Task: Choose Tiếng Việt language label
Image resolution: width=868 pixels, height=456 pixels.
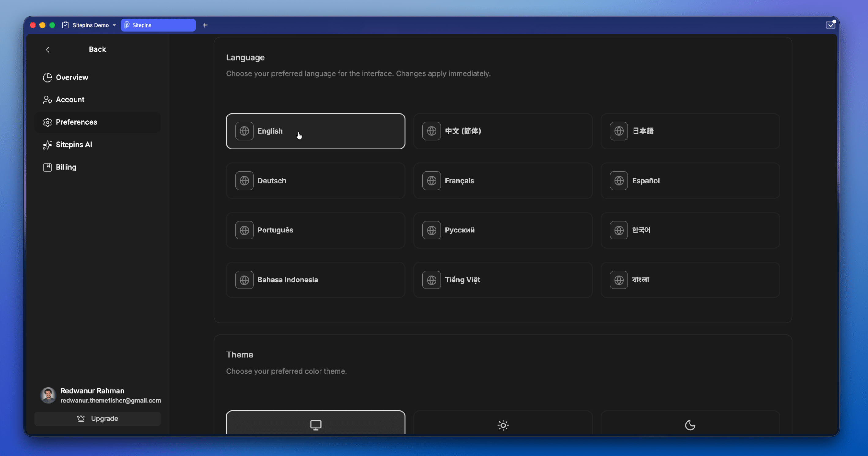Action: [x=462, y=280]
